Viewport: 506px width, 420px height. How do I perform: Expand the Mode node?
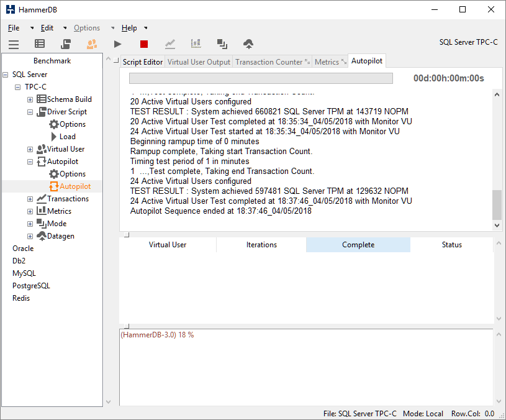30,224
